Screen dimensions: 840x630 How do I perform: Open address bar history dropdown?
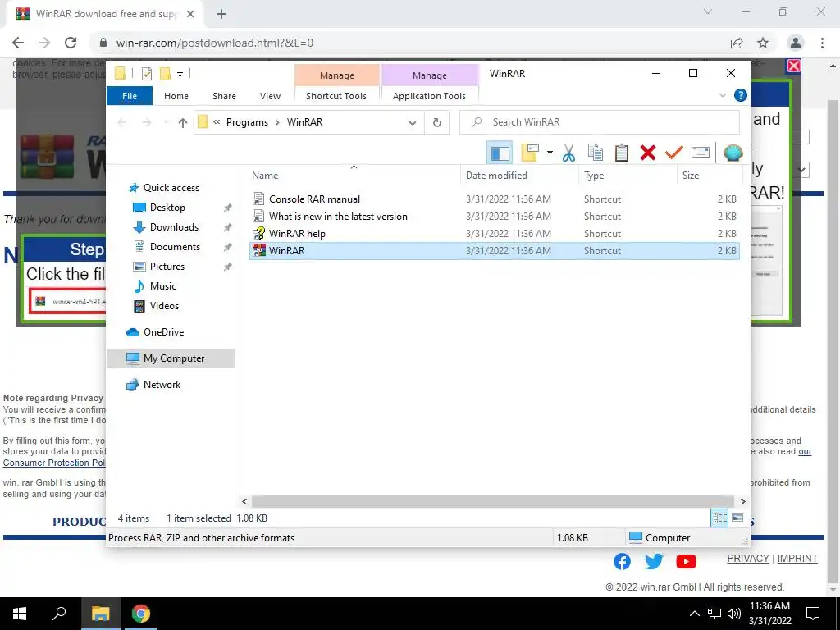point(413,123)
